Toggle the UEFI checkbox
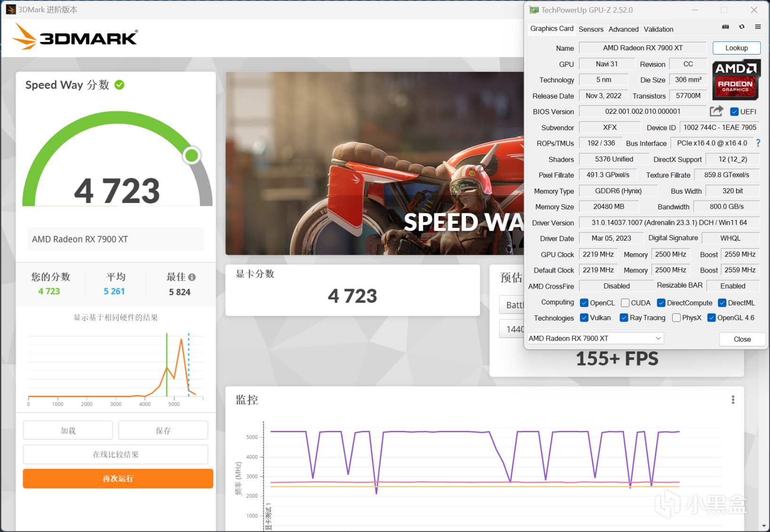 [734, 111]
